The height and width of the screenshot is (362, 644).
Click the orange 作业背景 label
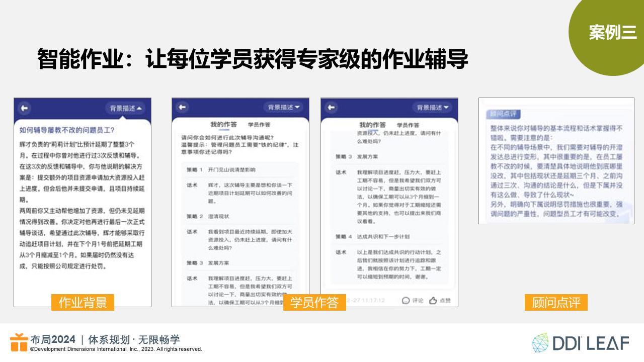pyautogui.click(x=83, y=302)
